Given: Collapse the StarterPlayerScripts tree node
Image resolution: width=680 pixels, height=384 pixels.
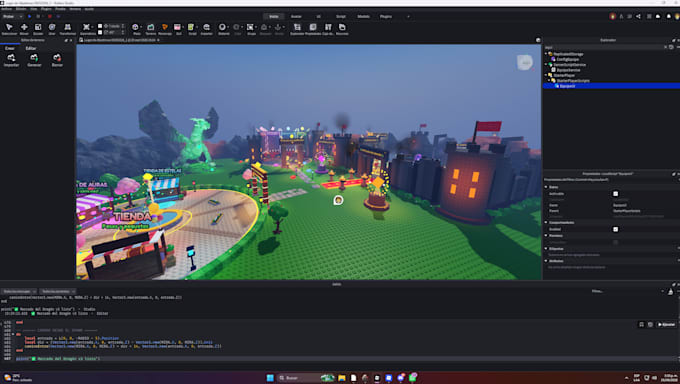Looking at the screenshot, I should click(549, 80).
